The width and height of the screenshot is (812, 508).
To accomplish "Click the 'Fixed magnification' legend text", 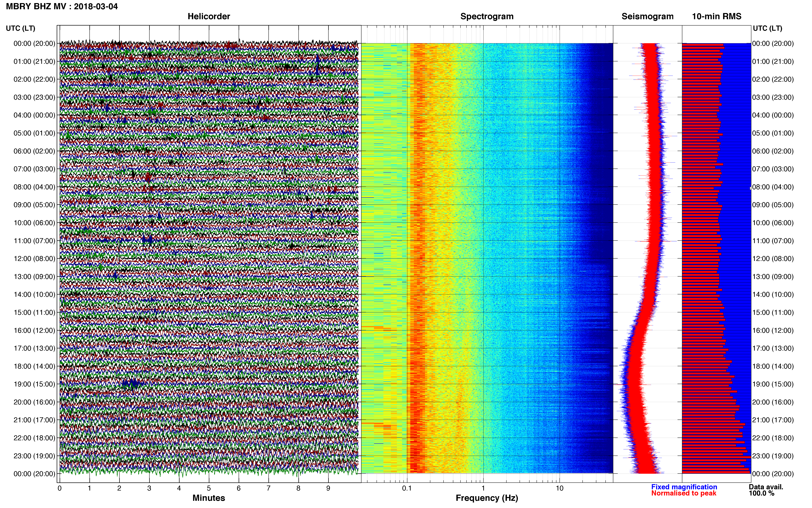I will coord(684,487).
